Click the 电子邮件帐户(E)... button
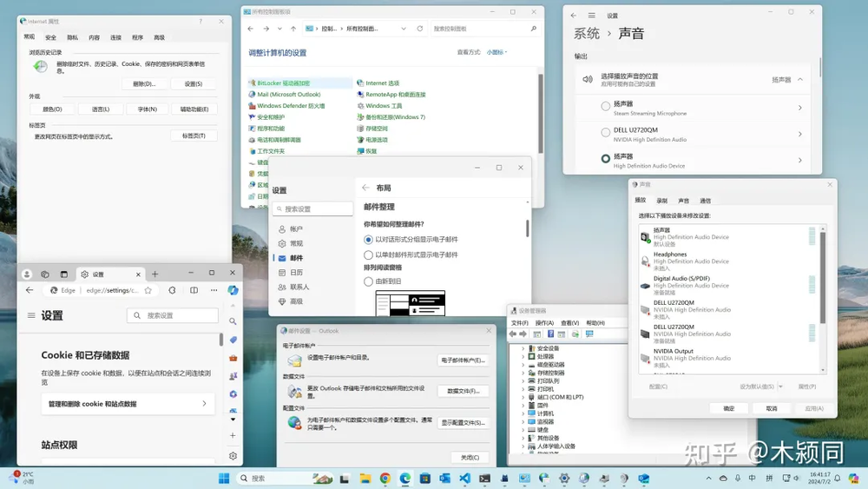This screenshot has height=489, width=868. point(462,360)
